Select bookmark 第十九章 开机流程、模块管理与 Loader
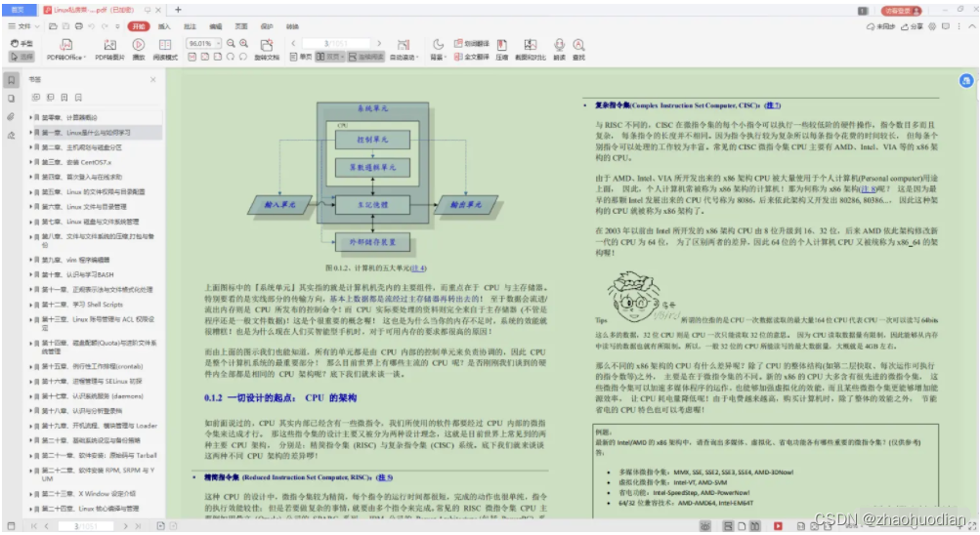 coord(100,426)
